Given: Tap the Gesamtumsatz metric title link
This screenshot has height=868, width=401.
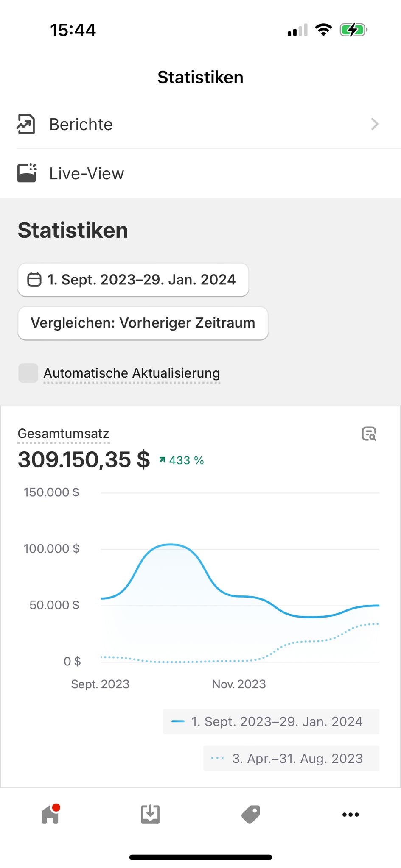Looking at the screenshot, I should tap(64, 434).
